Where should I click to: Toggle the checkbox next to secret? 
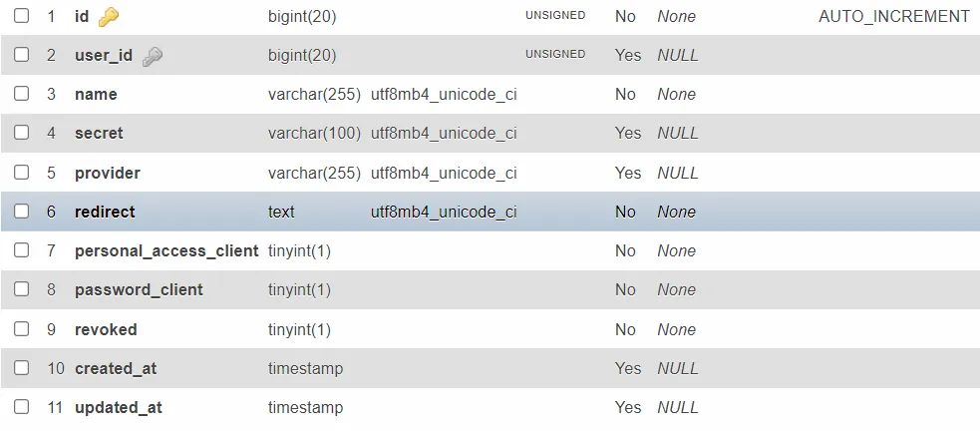click(x=21, y=132)
